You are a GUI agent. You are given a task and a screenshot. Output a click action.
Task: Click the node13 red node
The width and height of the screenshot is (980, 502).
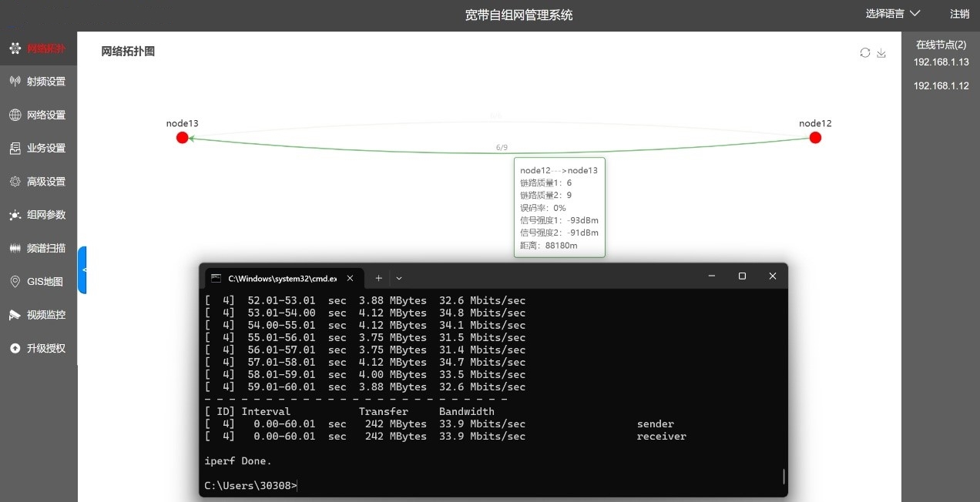pyautogui.click(x=183, y=138)
